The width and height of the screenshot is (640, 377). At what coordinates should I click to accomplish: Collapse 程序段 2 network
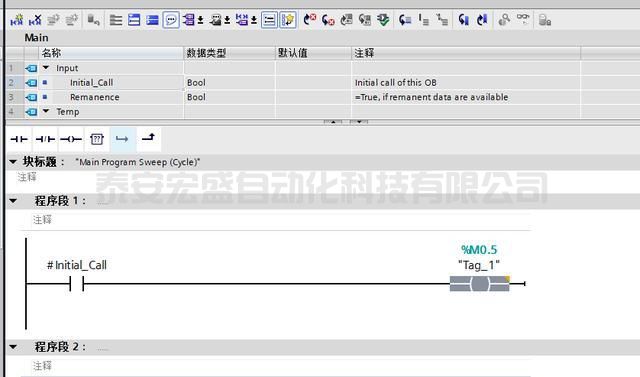point(13,347)
